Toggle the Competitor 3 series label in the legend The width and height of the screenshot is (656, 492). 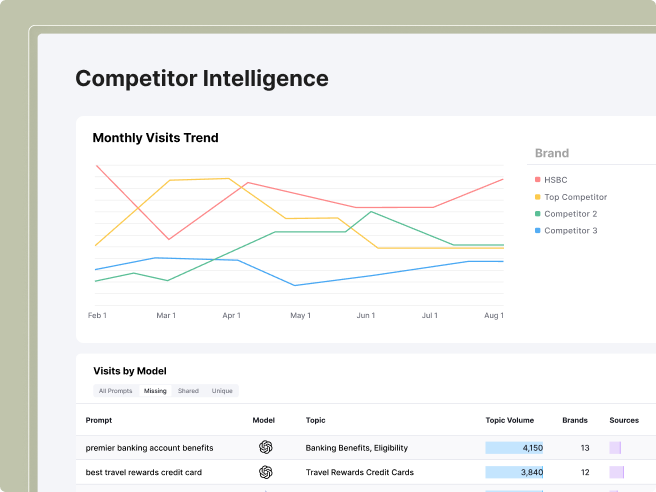tap(570, 231)
